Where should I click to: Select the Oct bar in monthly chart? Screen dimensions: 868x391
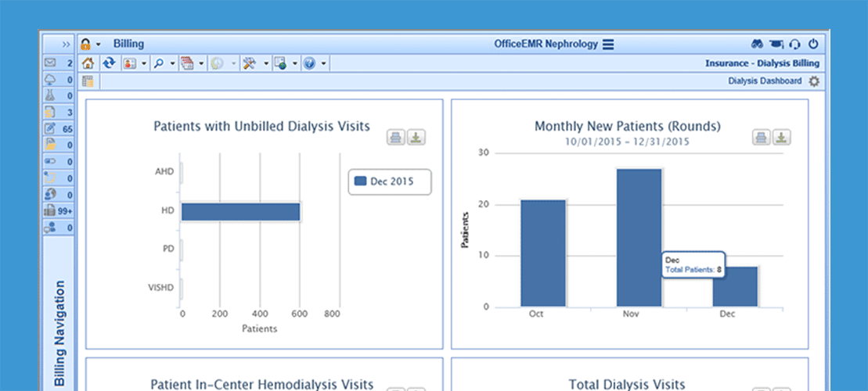[x=543, y=253]
